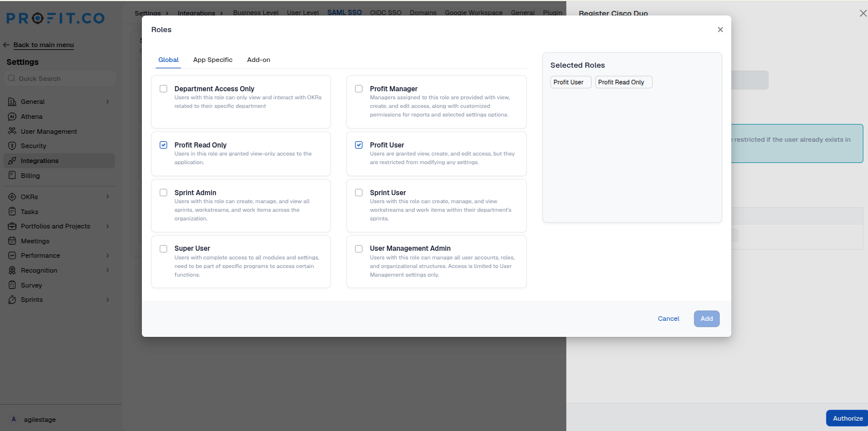The image size is (868, 431).
Task: Check the Super User role checkbox
Action: pyautogui.click(x=164, y=248)
